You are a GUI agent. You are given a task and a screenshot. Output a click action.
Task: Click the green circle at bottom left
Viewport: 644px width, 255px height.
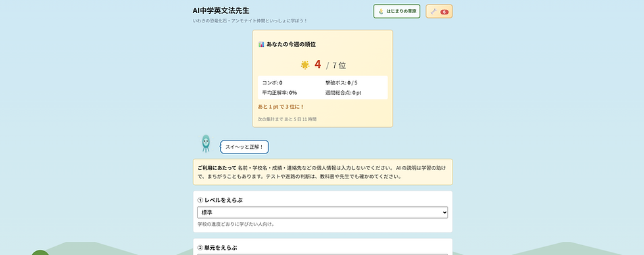tap(40, 252)
